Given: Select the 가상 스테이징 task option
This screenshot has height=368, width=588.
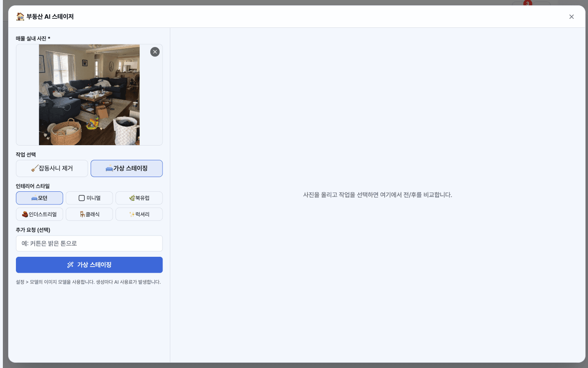Looking at the screenshot, I should pyautogui.click(x=127, y=168).
